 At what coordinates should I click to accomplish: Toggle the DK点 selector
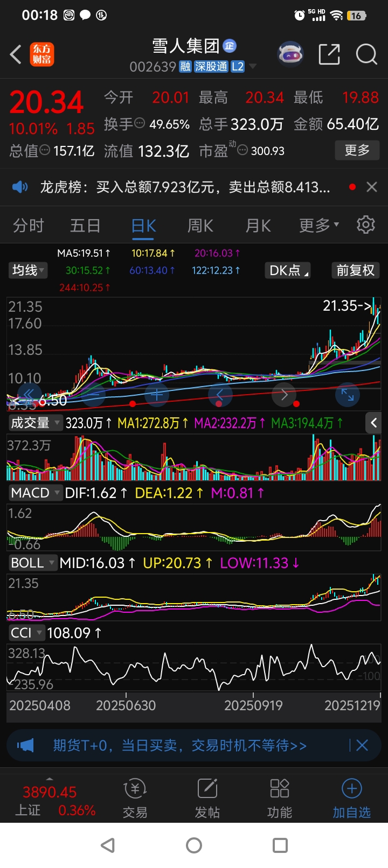click(x=288, y=270)
